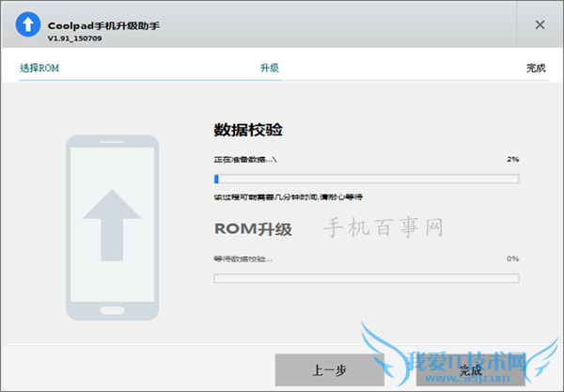Image resolution: width=564 pixels, height=392 pixels.
Task: Click the 0% progress value
Action: tap(513, 259)
